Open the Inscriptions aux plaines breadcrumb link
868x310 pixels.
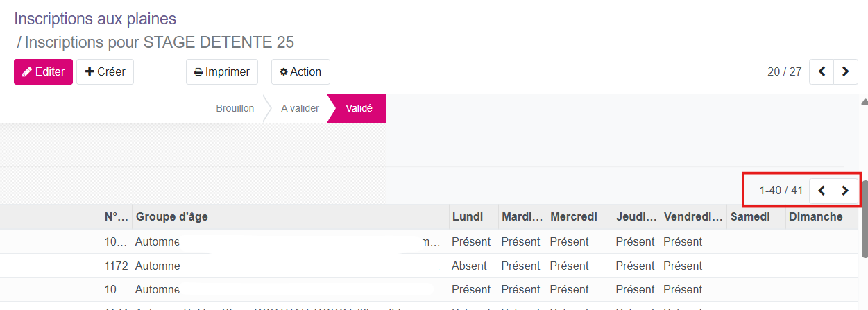click(x=95, y=19)
